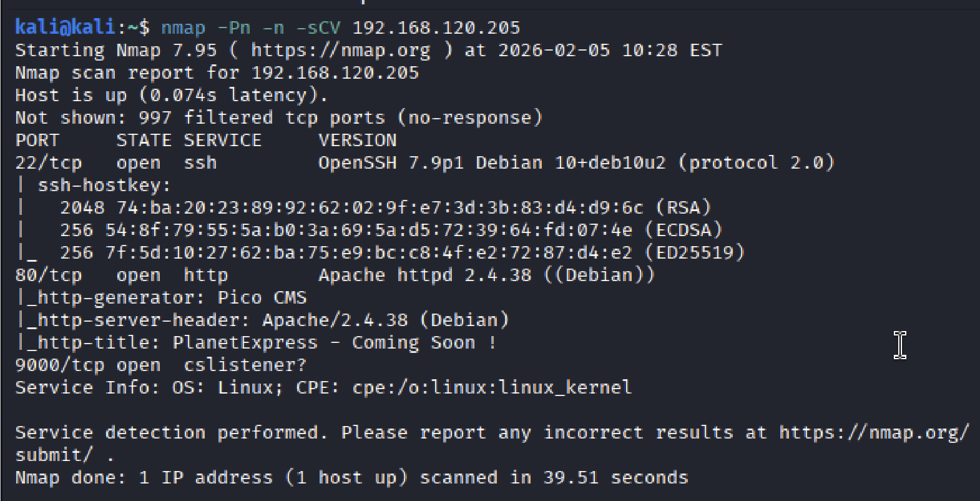Image resolution: width=980 pixels, height=501 pixels.
Task: Click the https://nmap.org link in Starting line
Action: pyautogui.click(x=340, y=50)
